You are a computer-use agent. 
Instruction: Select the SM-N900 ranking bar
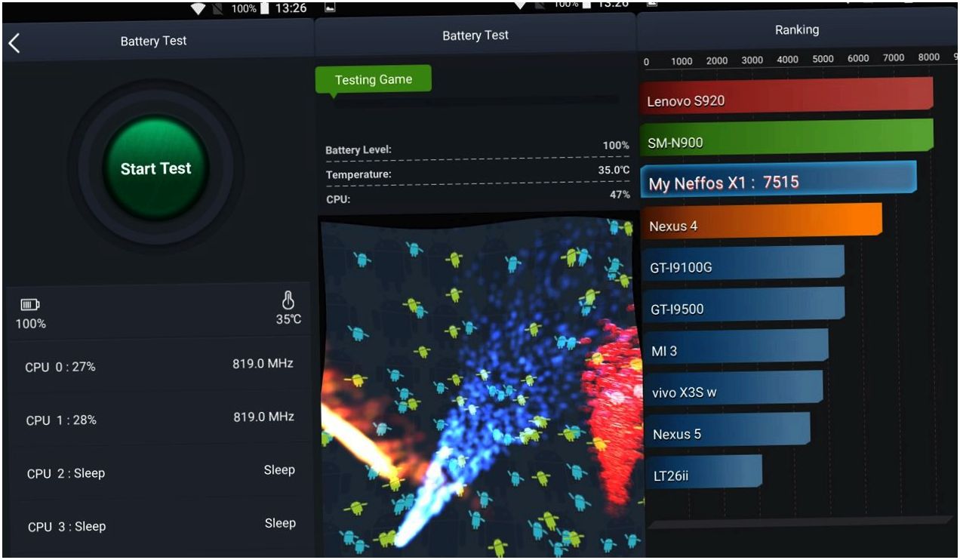tap(787, 137)
